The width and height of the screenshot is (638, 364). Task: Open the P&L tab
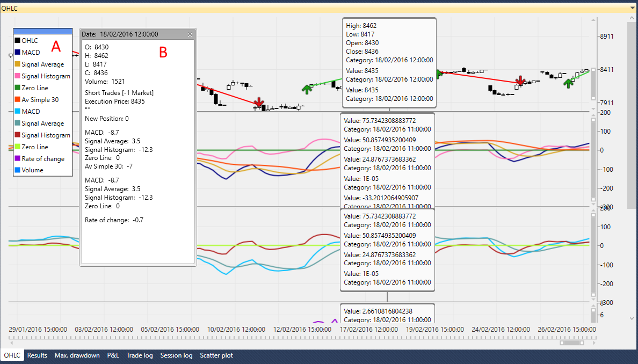coord(113,355)
